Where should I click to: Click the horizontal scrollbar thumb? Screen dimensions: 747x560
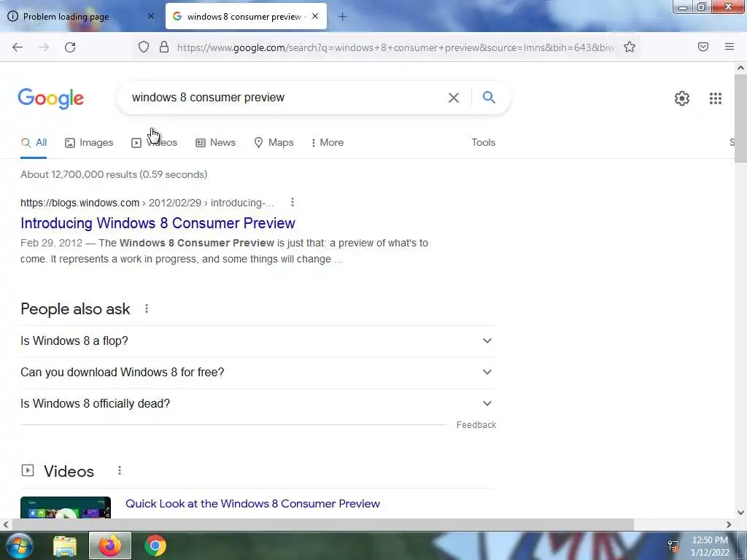coord(323,525)
